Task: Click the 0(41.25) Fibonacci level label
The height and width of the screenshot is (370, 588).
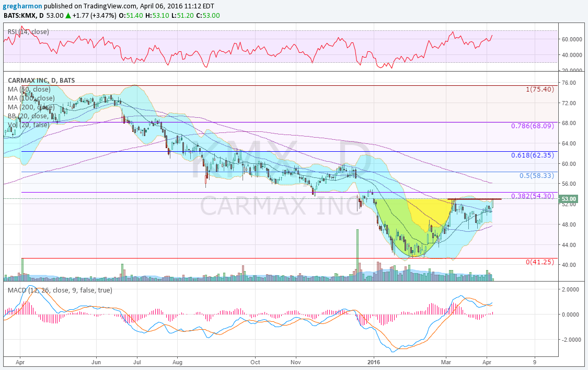Action: click(x=539, y=262)
